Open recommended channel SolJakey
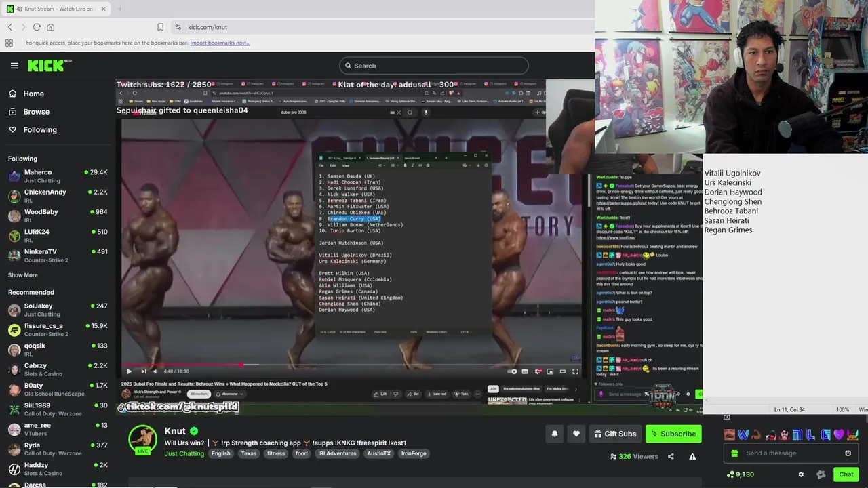 58,310
